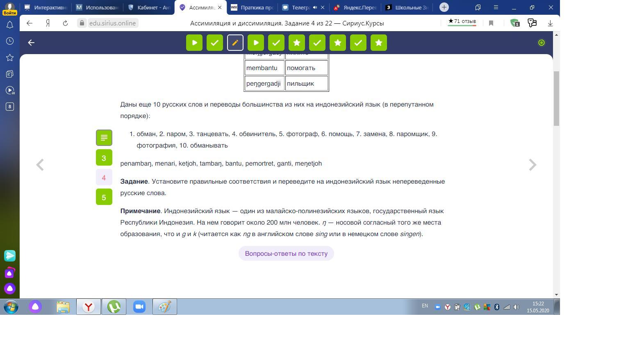Go to previous task with left chevron
This screenshot has width=619, height=364.
coord(40,165)
